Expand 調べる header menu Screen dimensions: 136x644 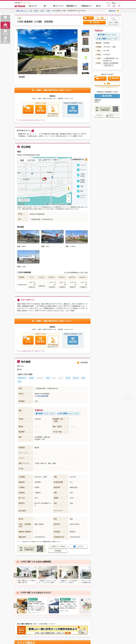coord(100,6)
